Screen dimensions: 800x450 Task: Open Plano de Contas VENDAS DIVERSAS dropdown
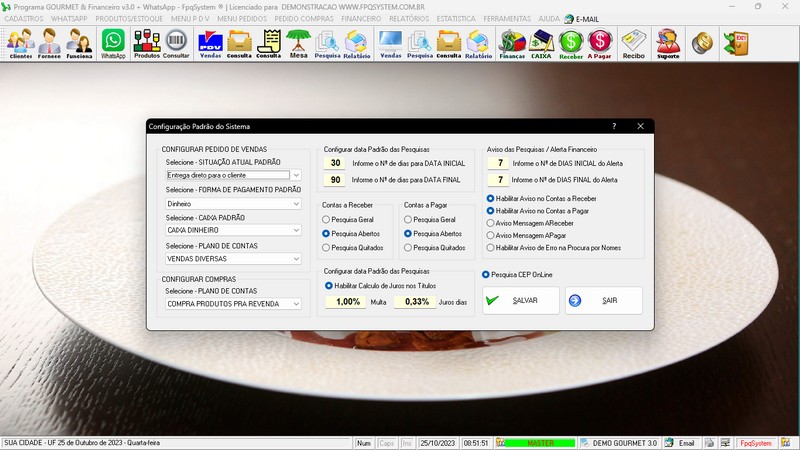pyautogui.click(x=296, y=259)
